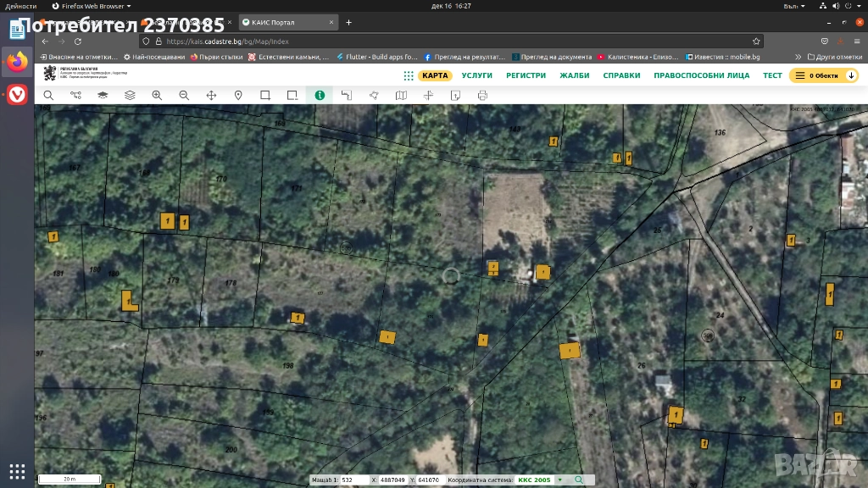Open the map layers stack tool
The width and height of the screenshot is (868, 488).
(130, 96)
